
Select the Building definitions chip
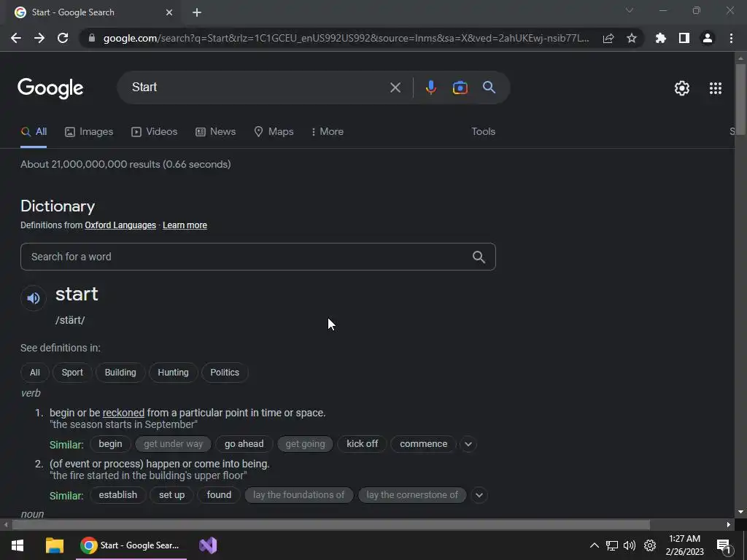coord(120,373)
